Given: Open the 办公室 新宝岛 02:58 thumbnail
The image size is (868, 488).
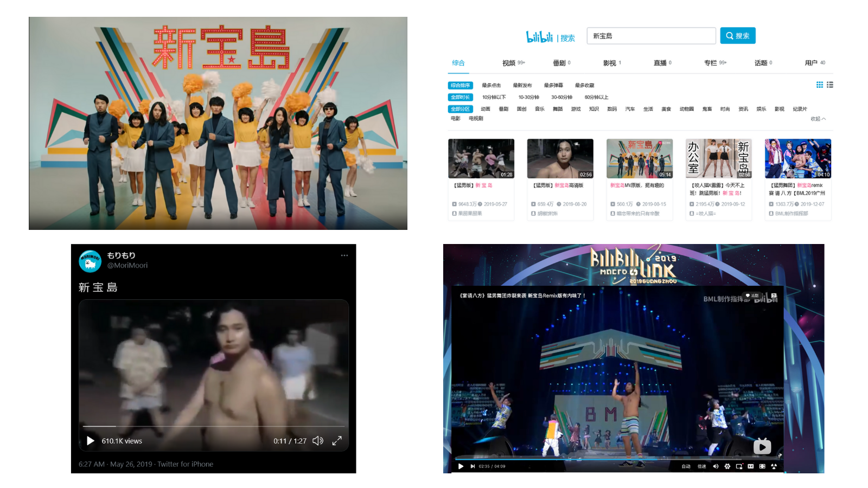Looking at the screenshot, I should 719,158.
